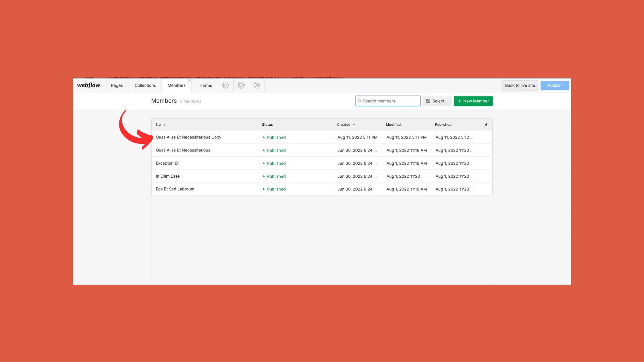Open the help lifebuoy icon
Viewport: 644px width, 362px height.
tap(241, 85)
